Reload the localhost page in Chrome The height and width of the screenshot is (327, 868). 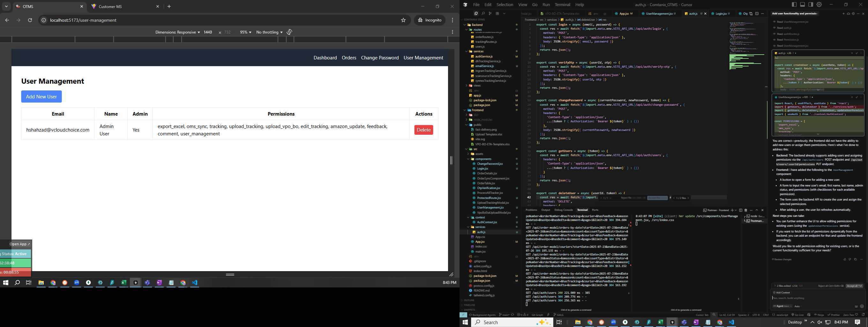click(x=30, y=20)
